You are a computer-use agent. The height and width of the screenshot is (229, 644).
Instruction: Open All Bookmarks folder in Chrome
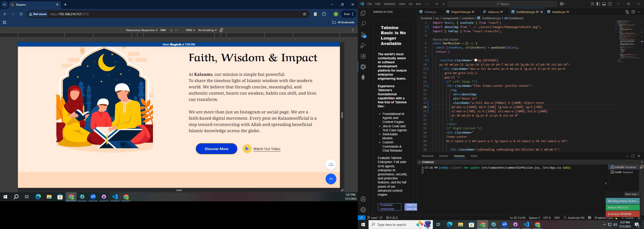coord(343,23)
